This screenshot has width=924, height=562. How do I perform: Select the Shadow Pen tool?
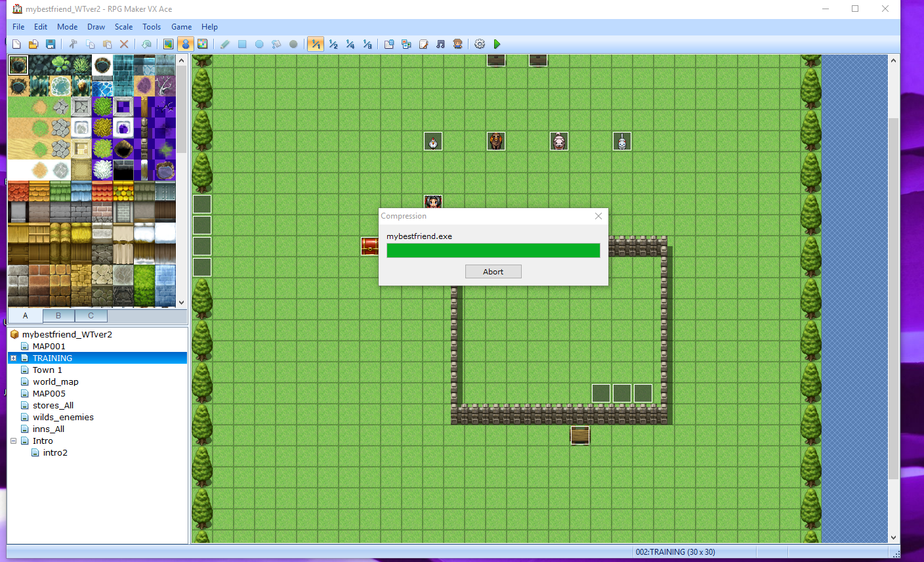pos(293,44)
